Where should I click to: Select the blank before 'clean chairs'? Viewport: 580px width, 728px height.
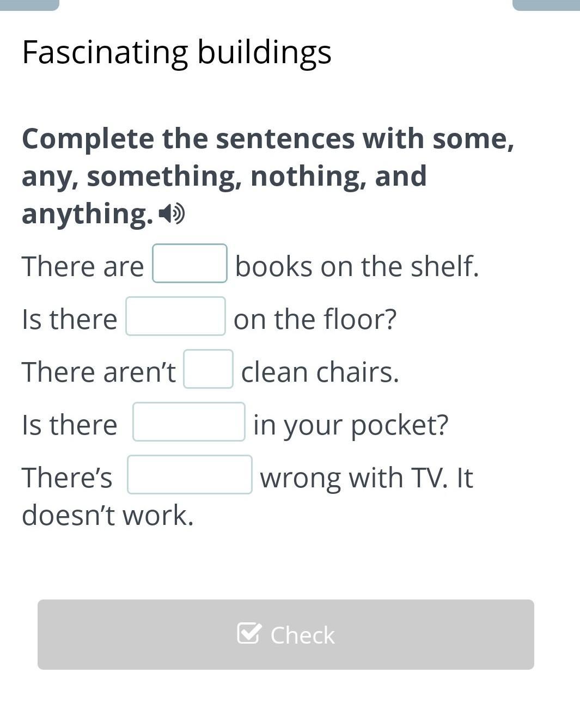point(208,369)
